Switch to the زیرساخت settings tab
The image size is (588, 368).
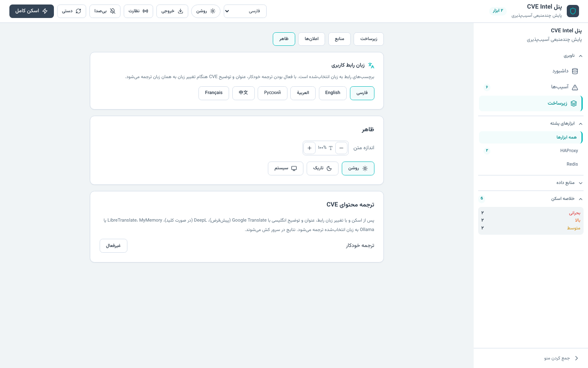click(x=369, y=39)
